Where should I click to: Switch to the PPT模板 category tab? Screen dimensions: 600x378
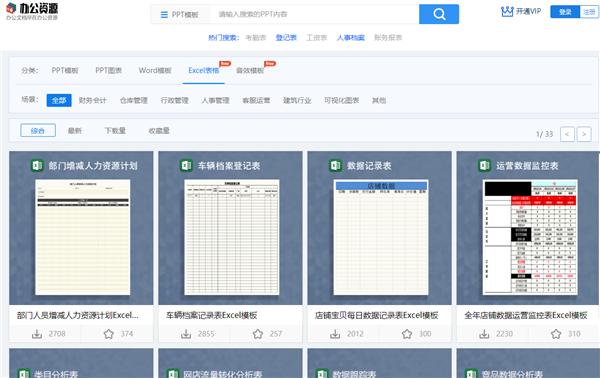tap(65, 70)
